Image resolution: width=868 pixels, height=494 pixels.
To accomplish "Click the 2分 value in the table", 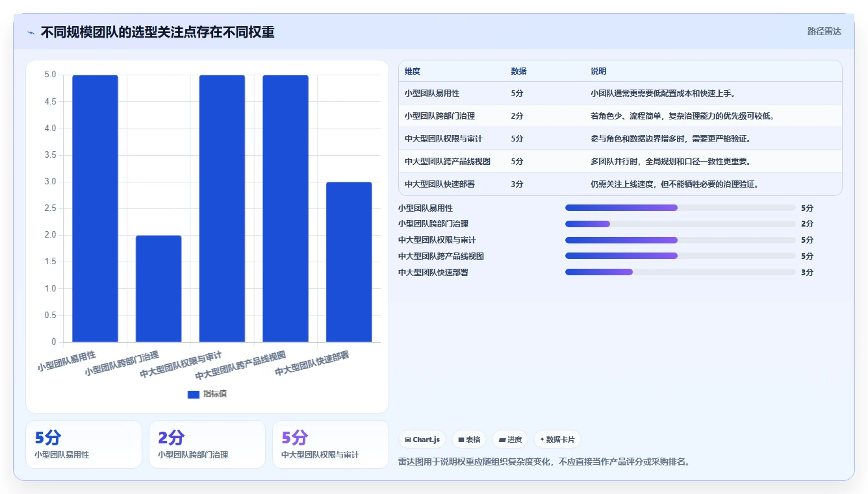I will [x=517, y=116].
